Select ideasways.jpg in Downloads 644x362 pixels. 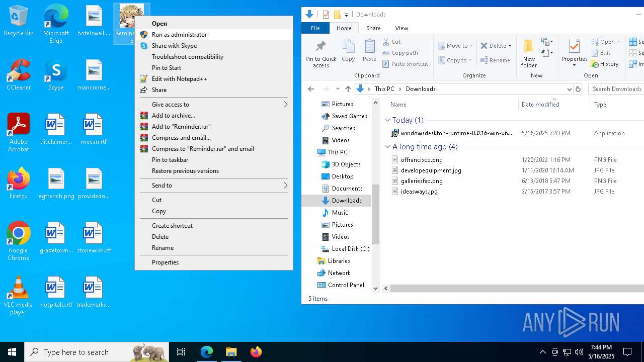point(415,192)
